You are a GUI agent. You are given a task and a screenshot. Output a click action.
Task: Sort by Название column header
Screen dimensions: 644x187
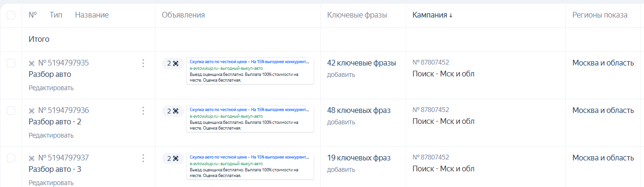coord(92,15)
